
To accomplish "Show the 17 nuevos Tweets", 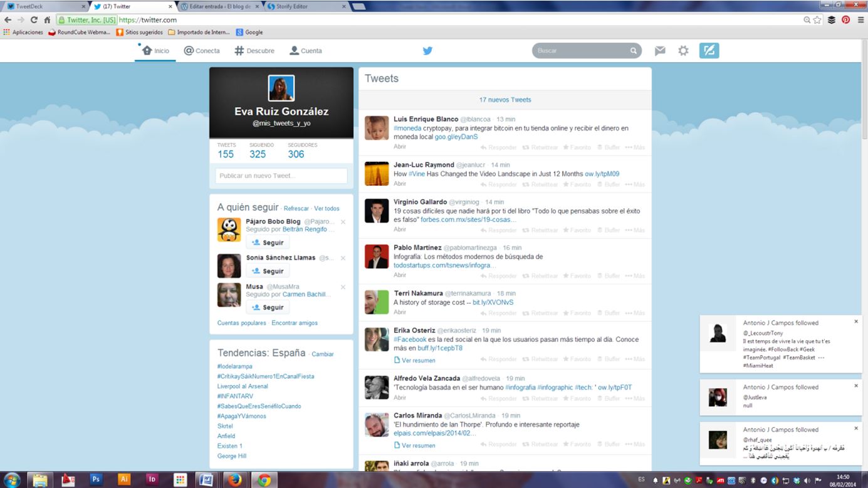I will (x=505, y=100).
